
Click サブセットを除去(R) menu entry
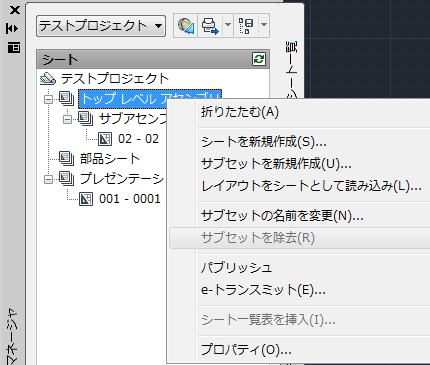[299, 238]
